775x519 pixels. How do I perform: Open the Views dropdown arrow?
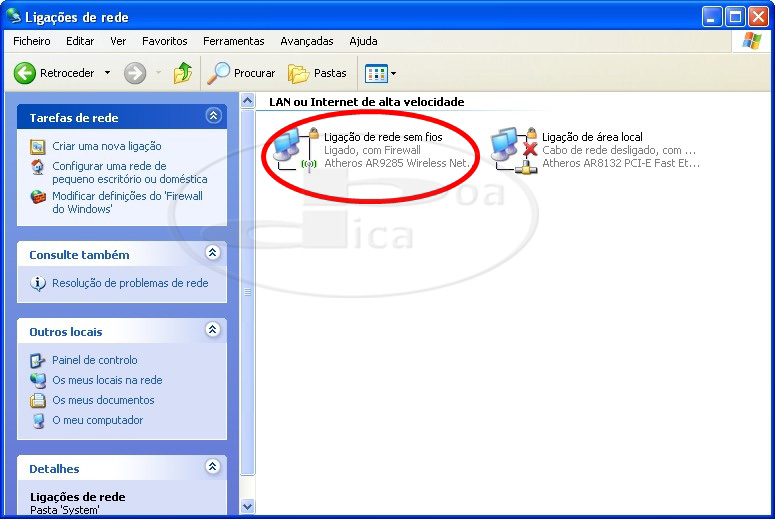click(393, 74)
